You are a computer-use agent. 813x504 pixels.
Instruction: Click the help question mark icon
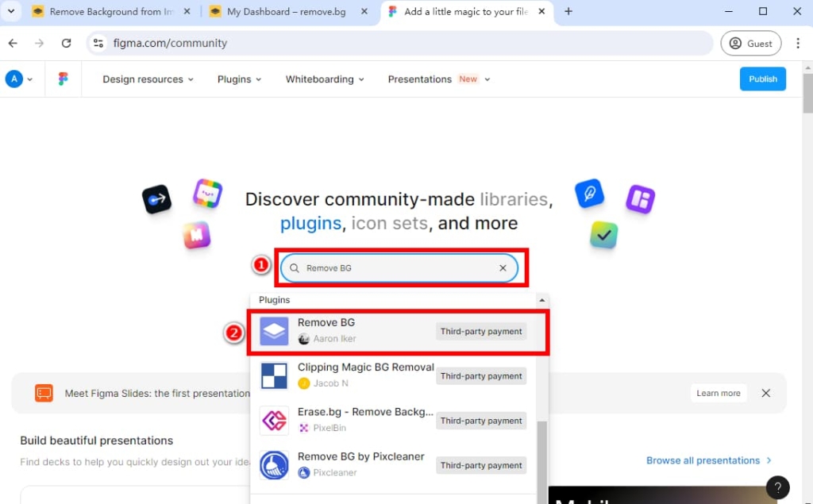(777, 487)
